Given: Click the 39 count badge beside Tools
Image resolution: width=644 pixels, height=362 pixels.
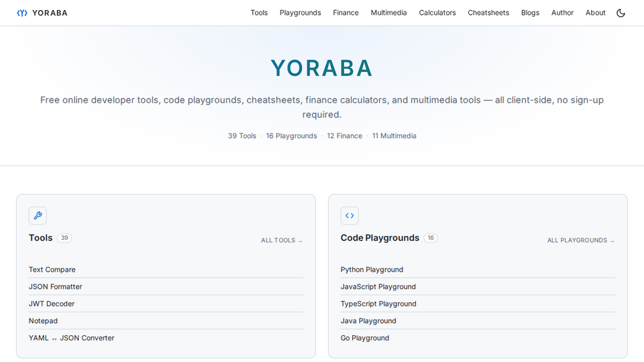Looking at the screenshot, I should click(x=64, y=238).
